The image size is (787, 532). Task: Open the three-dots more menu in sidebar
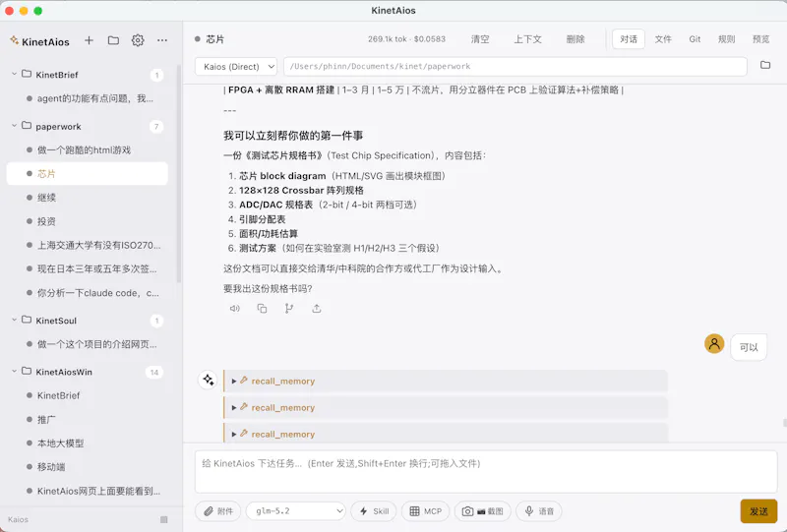click(x=162, y=40)
